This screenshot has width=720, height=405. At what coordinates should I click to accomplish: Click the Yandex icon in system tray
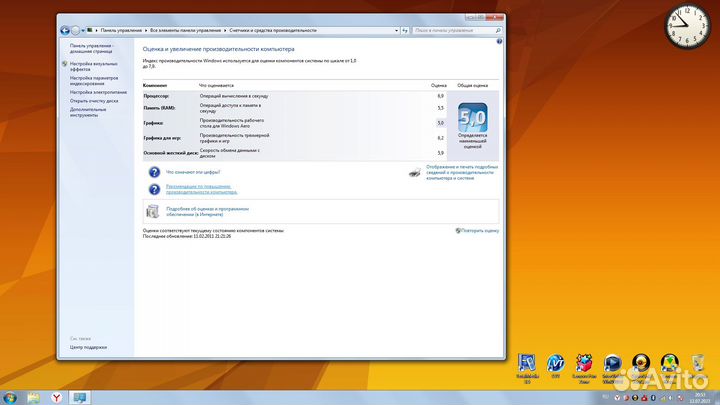pos(617,398)
